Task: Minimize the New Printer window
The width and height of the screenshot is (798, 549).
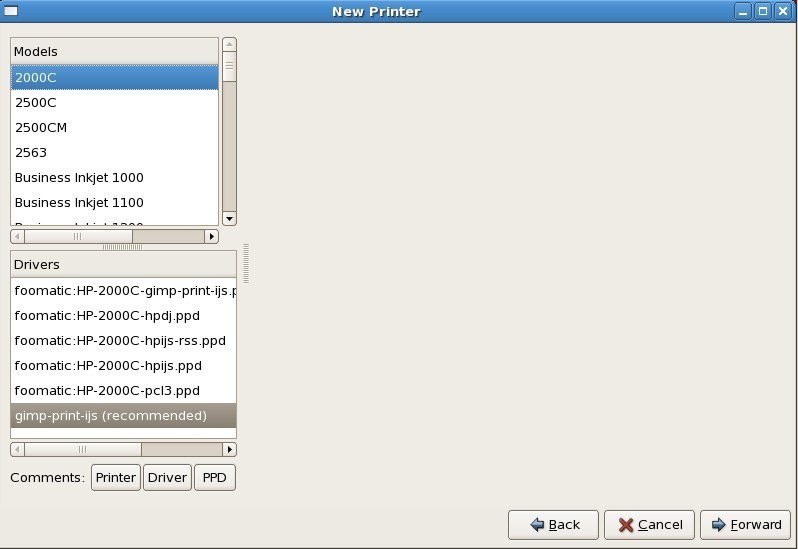Action: (x=743, y=11)
